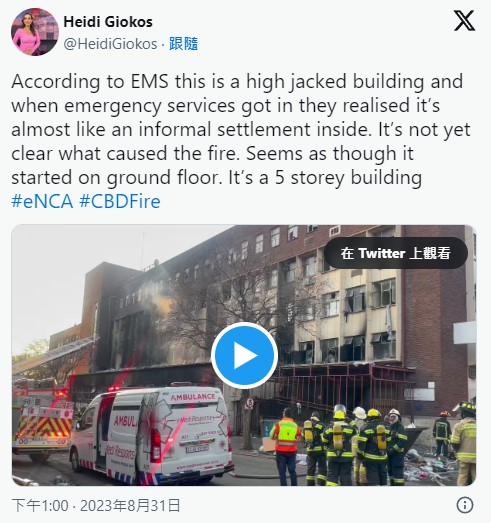This screenshot has width=491, height=523.
Task: Open Heidi Giokos profile avatar
Action: pyautogui.click(x=35, y=32)
